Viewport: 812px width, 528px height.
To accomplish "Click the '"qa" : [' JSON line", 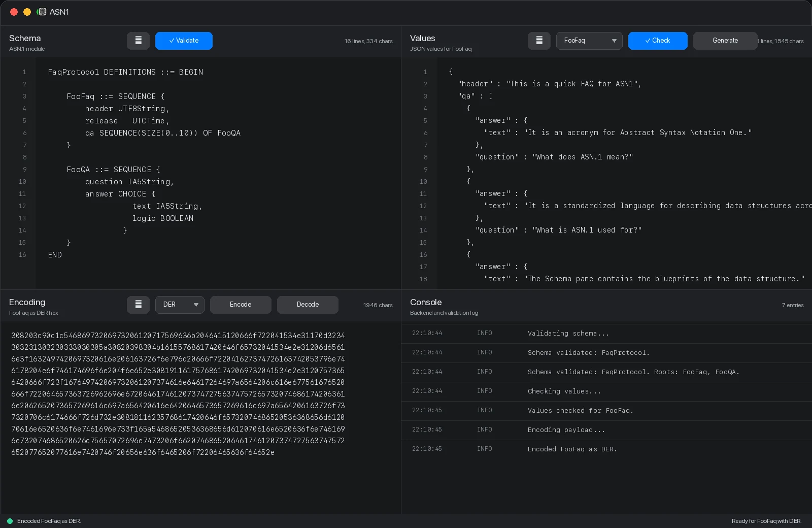I will [475, 96].
